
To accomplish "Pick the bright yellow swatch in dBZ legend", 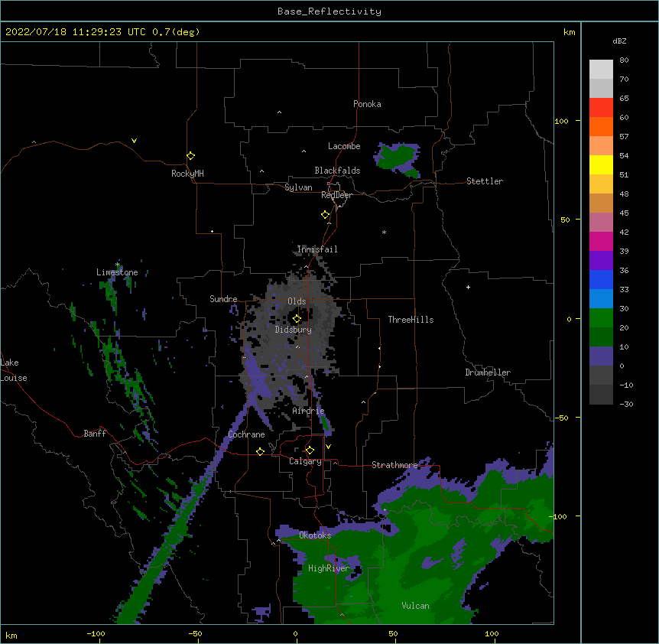I will 601,164.
